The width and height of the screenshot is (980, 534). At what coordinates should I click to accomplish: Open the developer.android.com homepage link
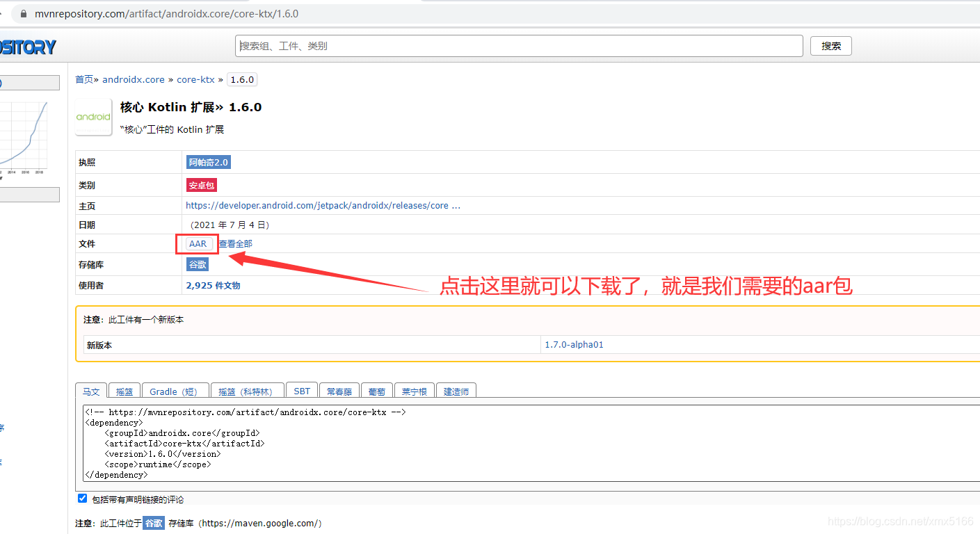click(x=323, y=205)
